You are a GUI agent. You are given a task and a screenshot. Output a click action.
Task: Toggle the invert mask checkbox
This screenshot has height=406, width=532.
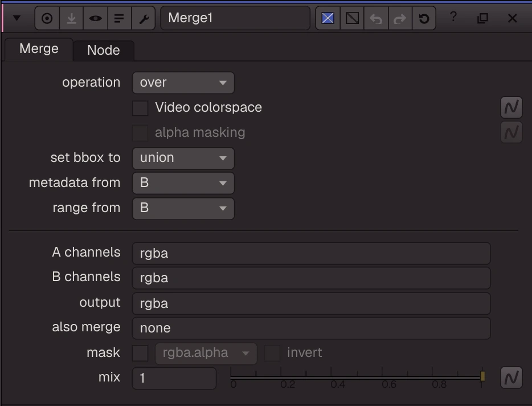pyautogui.click(x=272, y=353)
